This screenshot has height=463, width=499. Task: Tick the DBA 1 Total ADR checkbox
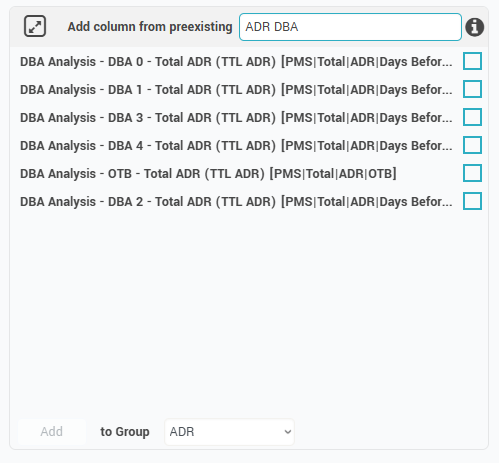point(472,89)
